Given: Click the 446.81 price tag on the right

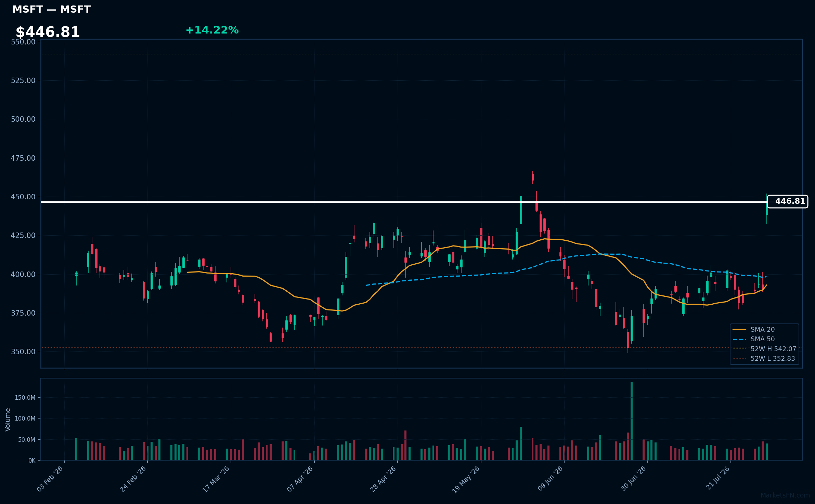Looking at the screenshot, I should [x=787, y=201].
